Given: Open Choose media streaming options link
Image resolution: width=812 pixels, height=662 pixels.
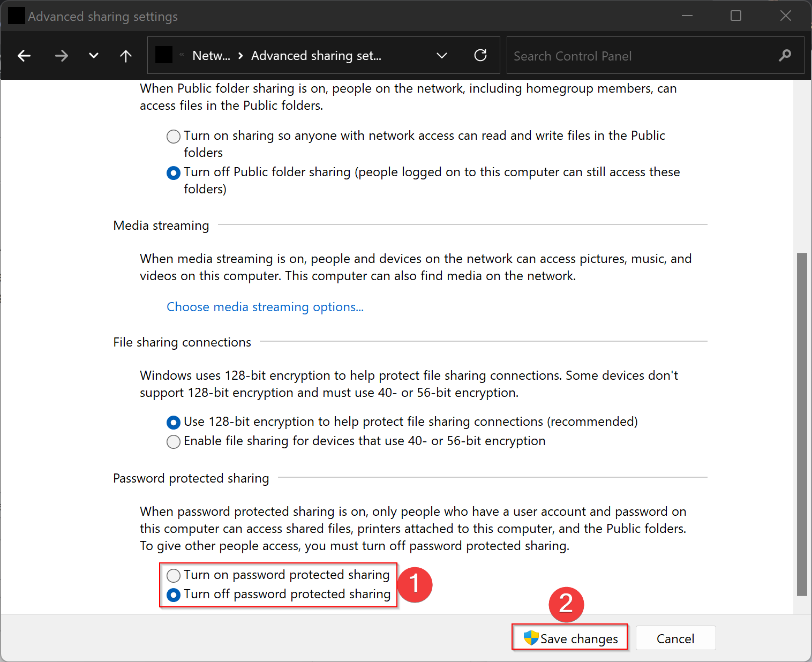Looking at the screenshot, I should 265,307.
